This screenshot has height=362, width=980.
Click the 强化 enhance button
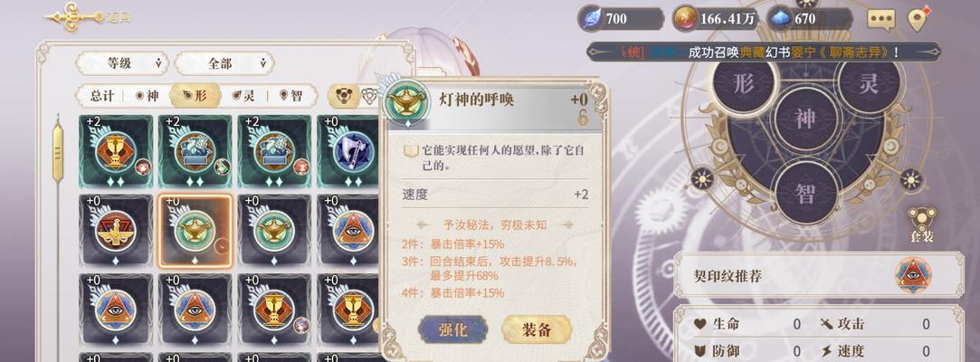(452, 330)
